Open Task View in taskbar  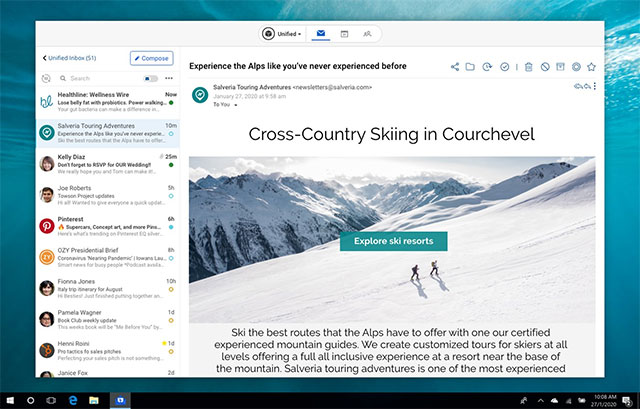51,400
